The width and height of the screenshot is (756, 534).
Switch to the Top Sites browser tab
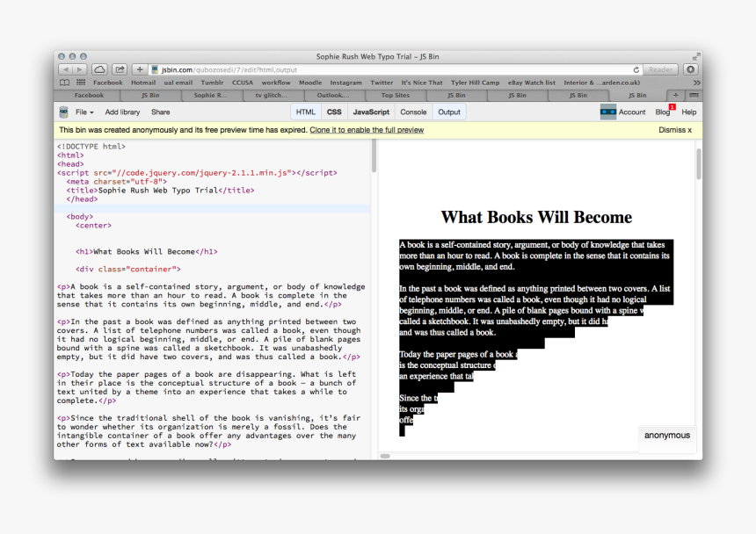[396, 96]
